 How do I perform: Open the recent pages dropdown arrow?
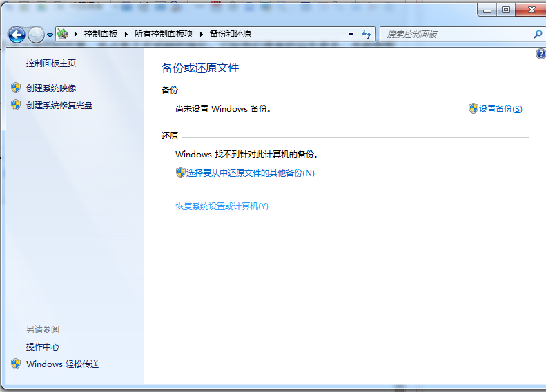click(50, 35)
